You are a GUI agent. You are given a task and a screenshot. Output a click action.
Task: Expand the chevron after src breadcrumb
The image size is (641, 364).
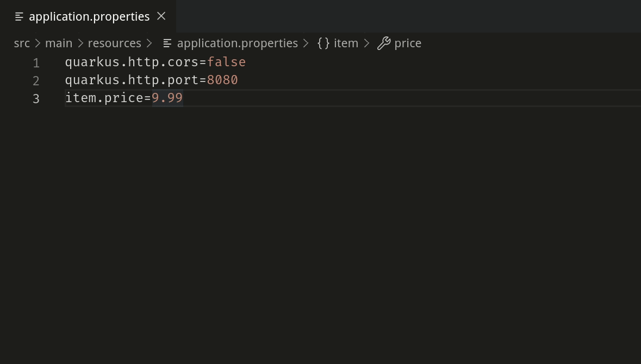tap(38, 43)
